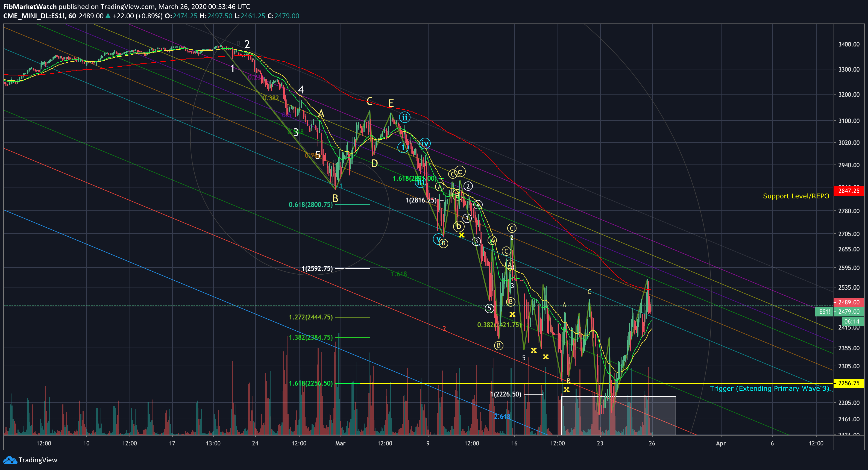Select the 1(2592.75) fib label
The height and width of the screenshot is (470, 868).
click(317, 269)
